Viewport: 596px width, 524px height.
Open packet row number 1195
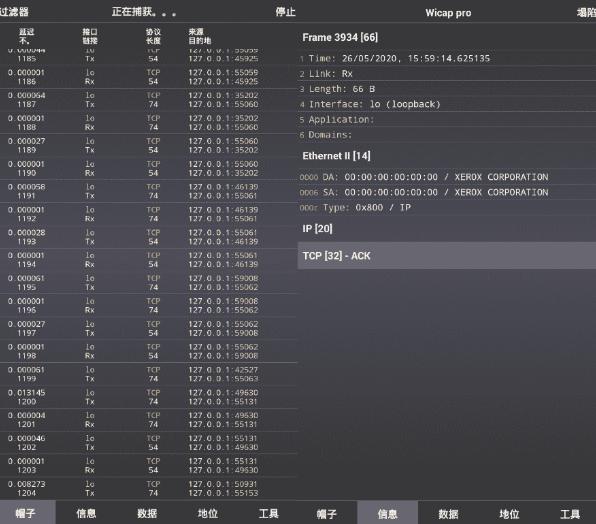[x=149, y=282]
